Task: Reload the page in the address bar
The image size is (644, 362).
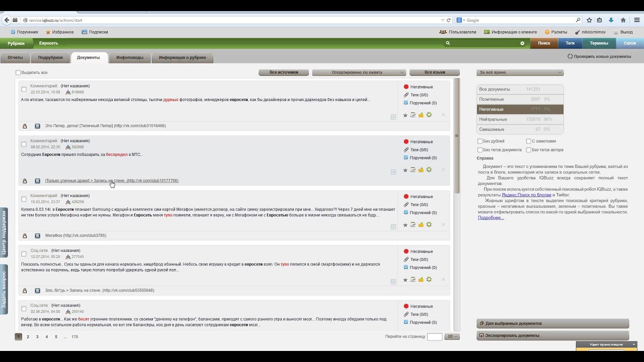Action: [448, 20]
